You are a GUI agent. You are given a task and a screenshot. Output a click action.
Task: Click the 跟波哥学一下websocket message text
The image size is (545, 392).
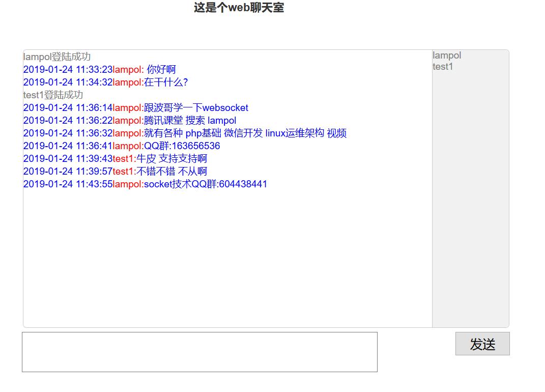(x=196, y=108)
